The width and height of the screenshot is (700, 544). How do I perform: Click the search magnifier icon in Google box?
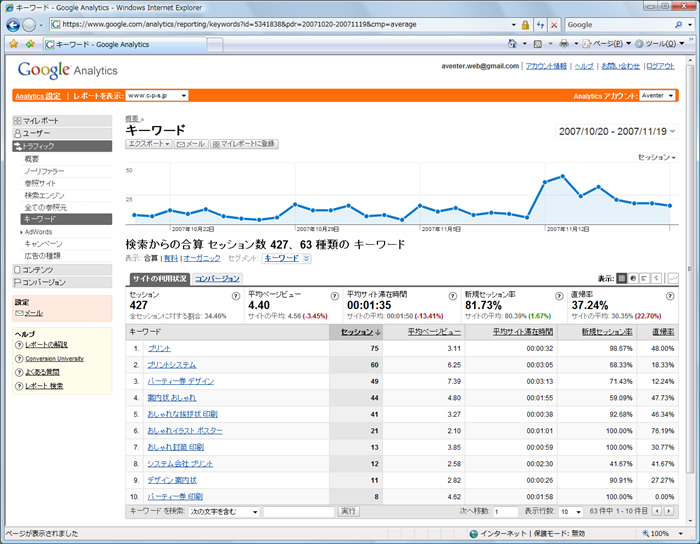679,25
